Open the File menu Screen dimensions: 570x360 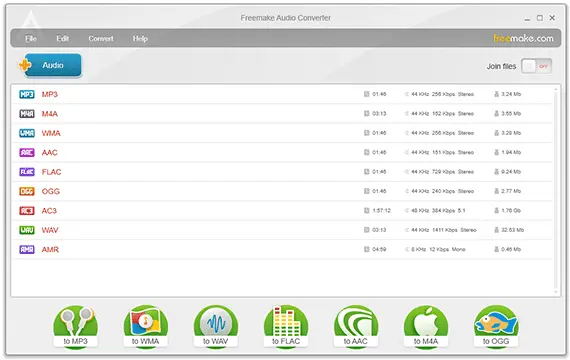click(x=31, y=39)
